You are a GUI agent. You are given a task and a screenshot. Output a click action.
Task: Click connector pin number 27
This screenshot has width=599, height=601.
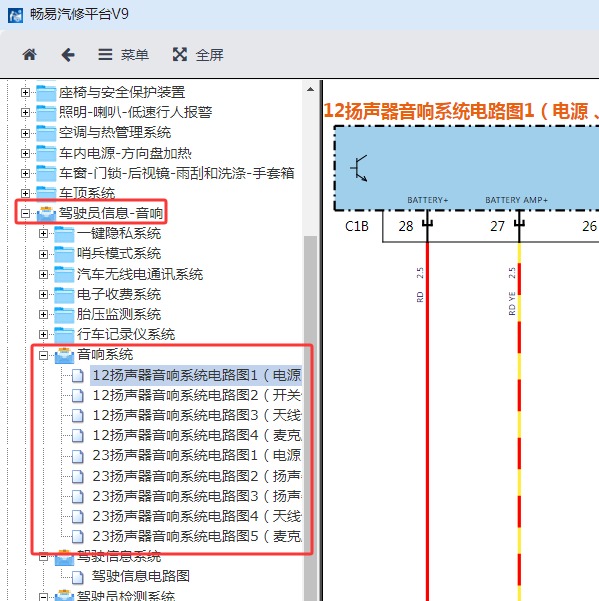[497, 226]
